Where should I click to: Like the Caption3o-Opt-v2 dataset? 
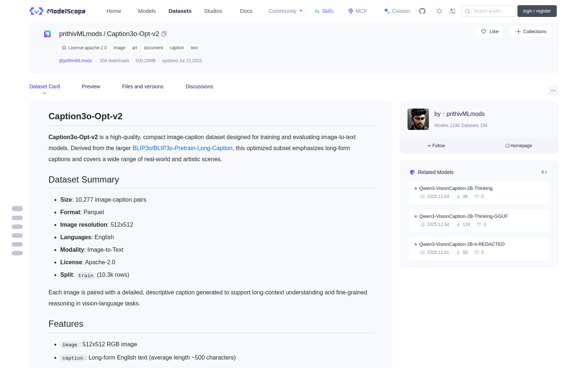pos(489,32)
